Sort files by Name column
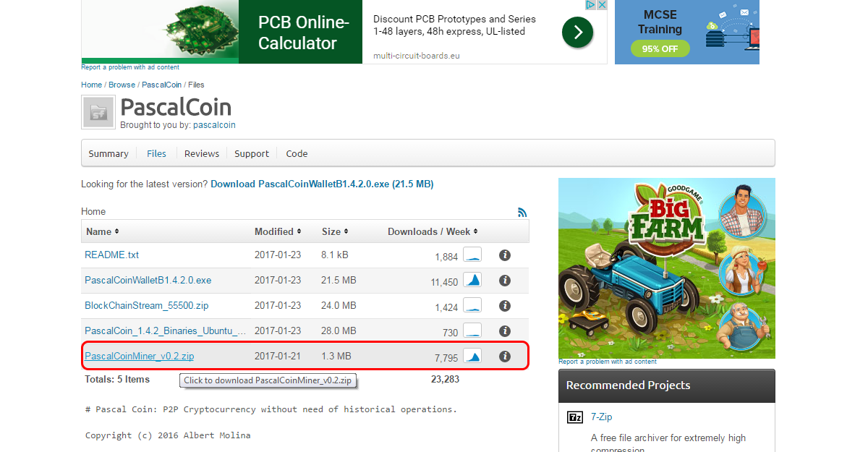This screenshot has height=452, width=868. pyautogui.click(x=102, y=231)
